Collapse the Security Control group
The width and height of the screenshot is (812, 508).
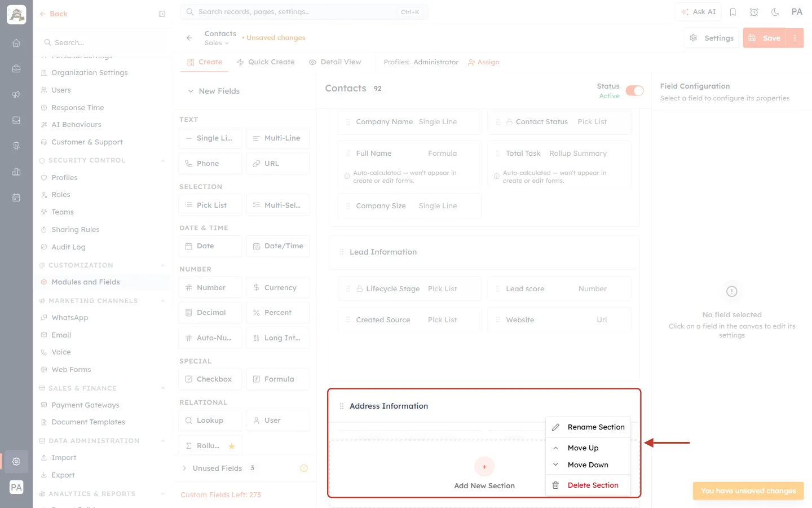pos(162,160)
